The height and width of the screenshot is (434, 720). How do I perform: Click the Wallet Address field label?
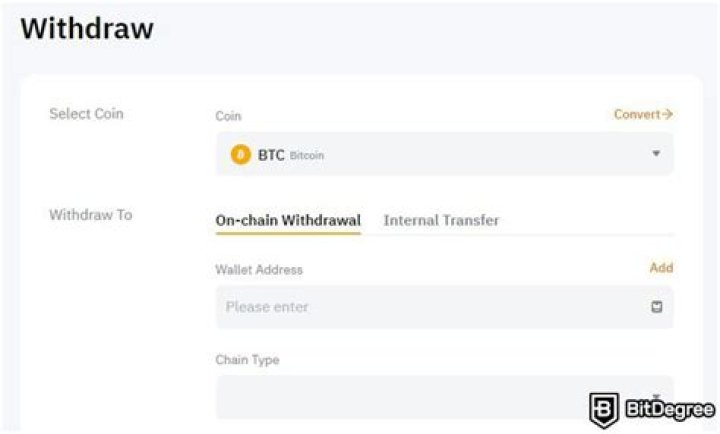[x=259, y=269]
